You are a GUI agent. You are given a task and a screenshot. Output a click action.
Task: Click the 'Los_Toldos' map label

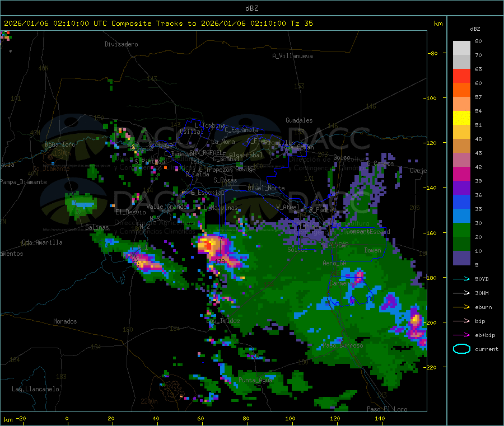[223, 321]
